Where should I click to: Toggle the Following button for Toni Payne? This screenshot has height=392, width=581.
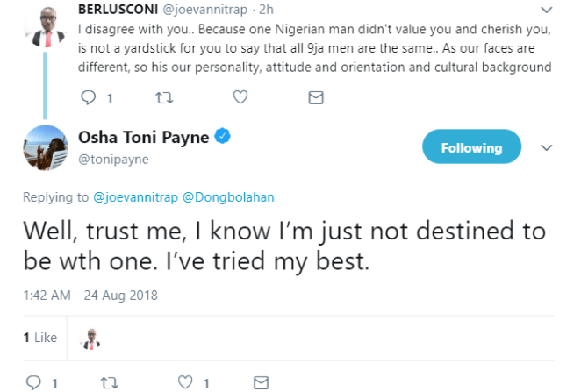click(471, 147)
